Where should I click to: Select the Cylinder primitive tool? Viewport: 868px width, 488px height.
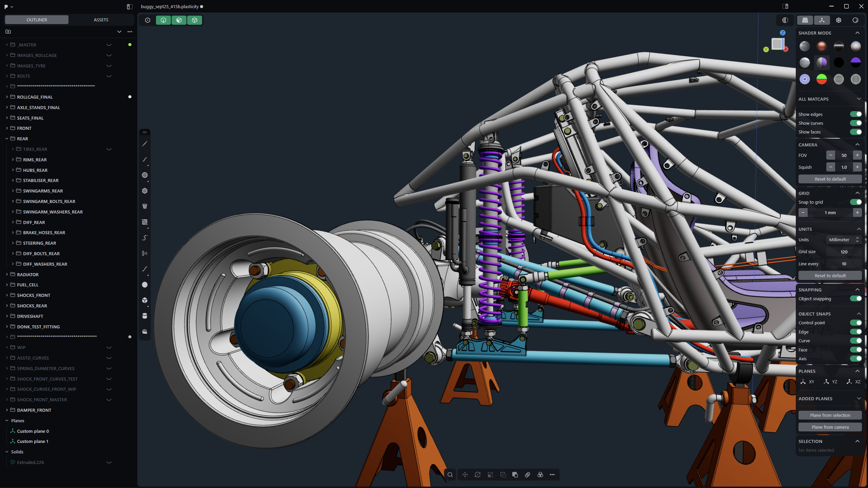(145, 316)
